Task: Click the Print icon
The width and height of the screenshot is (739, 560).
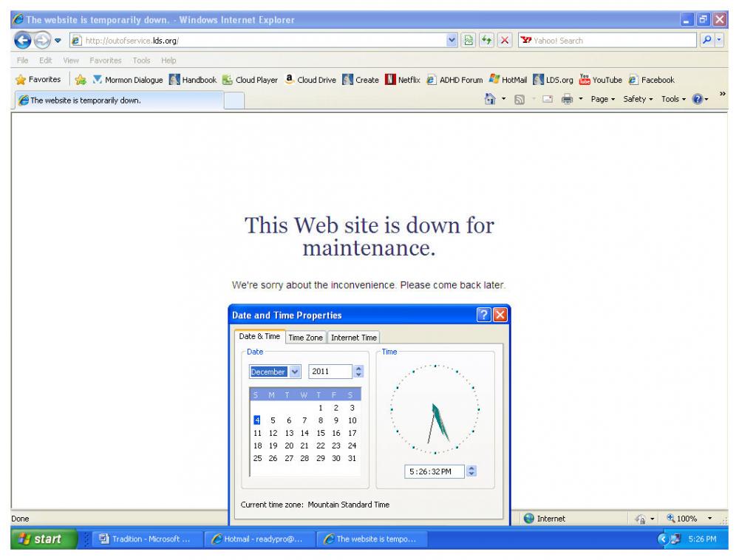Action: tap(568, 99)
